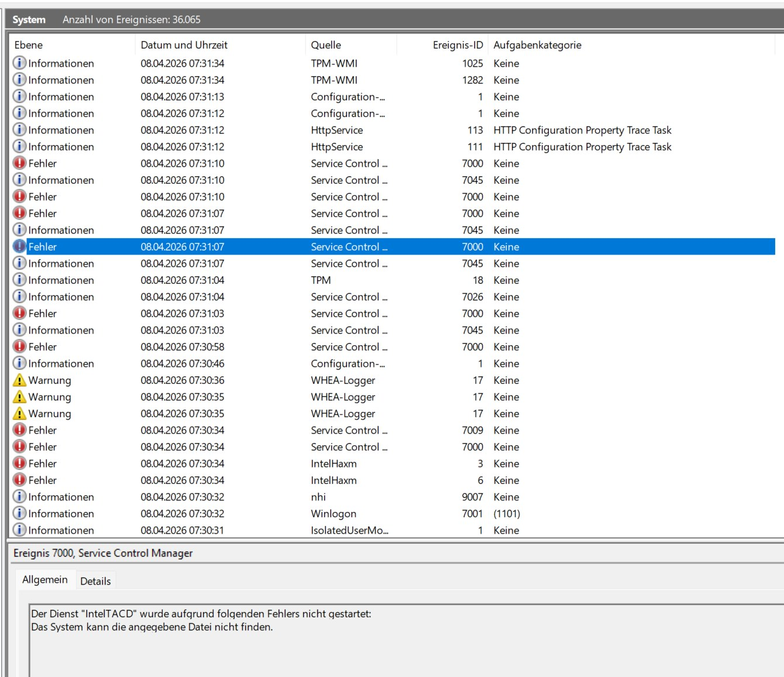Click the 'nhi' source cell

pyautogui.click(x=318, y=497)
